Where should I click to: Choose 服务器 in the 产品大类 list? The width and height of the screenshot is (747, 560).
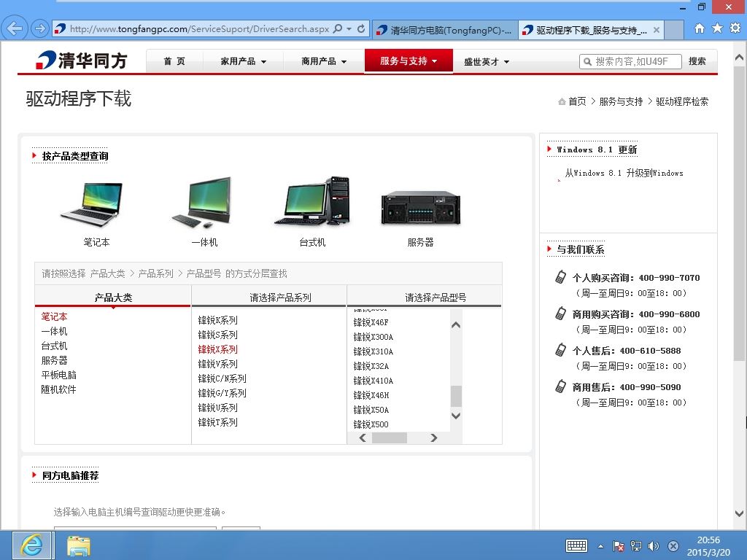(x=54, y=360)
